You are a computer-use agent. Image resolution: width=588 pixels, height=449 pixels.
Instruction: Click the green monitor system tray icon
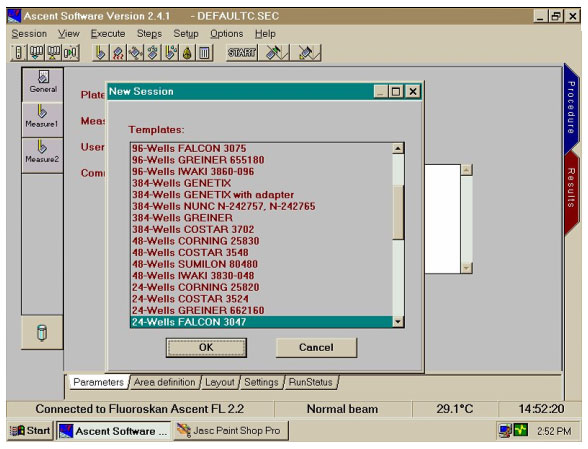tap(520, 430)
